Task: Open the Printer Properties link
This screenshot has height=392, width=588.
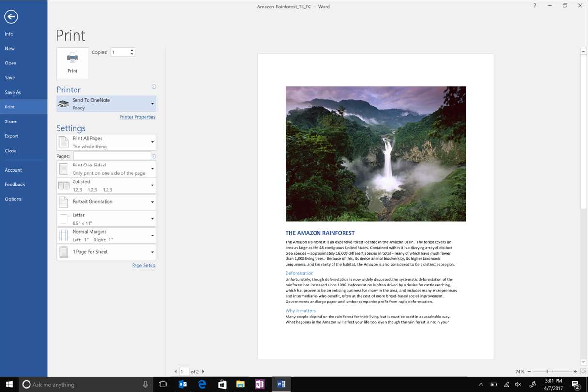Action: click(137, 117)
